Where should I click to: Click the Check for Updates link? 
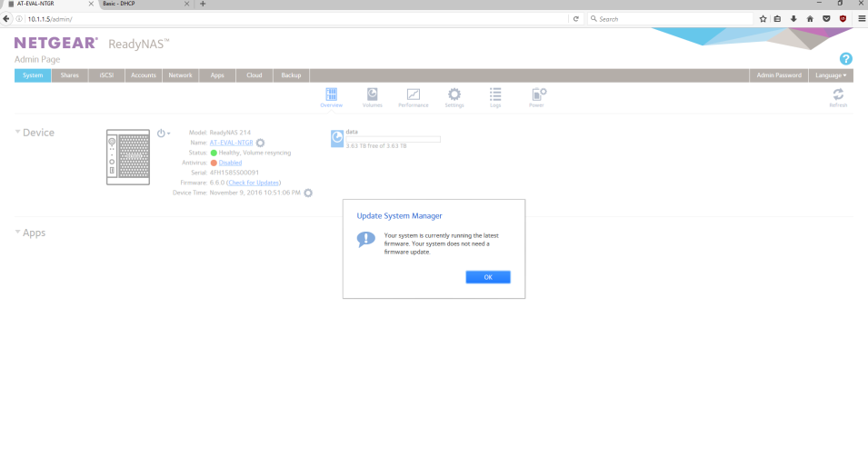pos(254,183)
